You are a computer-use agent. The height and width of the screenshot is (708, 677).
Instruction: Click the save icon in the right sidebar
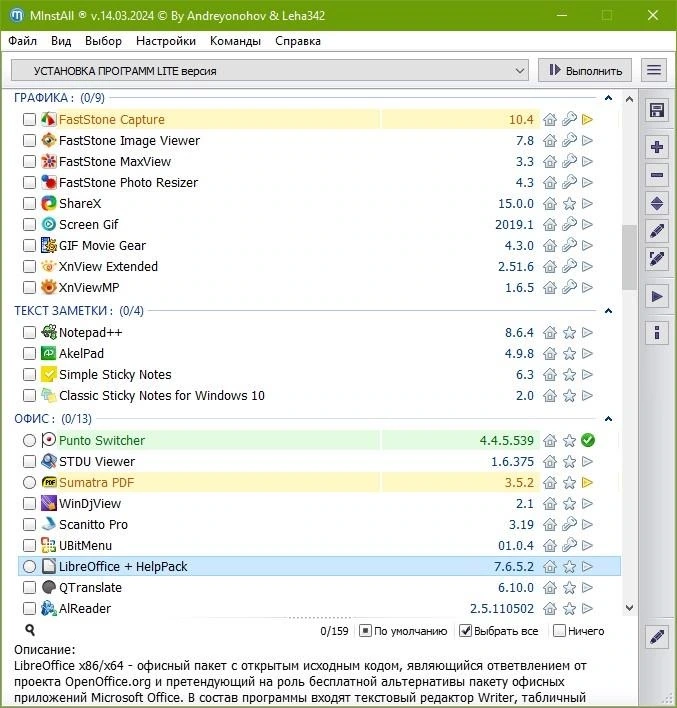tap(657, 110)
